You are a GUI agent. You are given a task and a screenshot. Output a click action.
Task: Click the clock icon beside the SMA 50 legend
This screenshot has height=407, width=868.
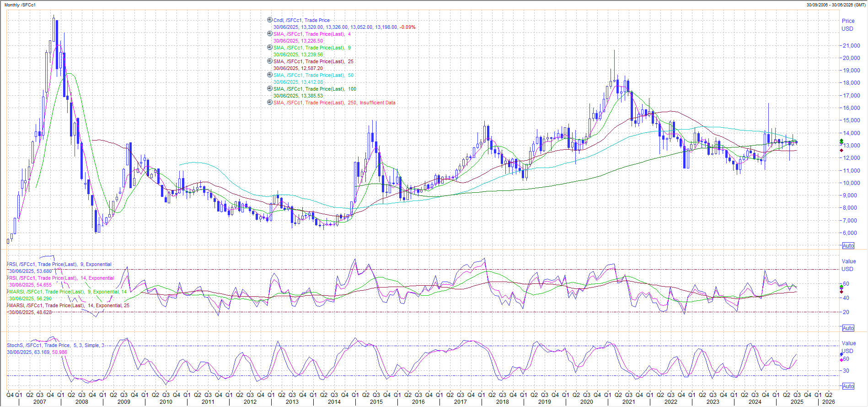pos(270,75)
